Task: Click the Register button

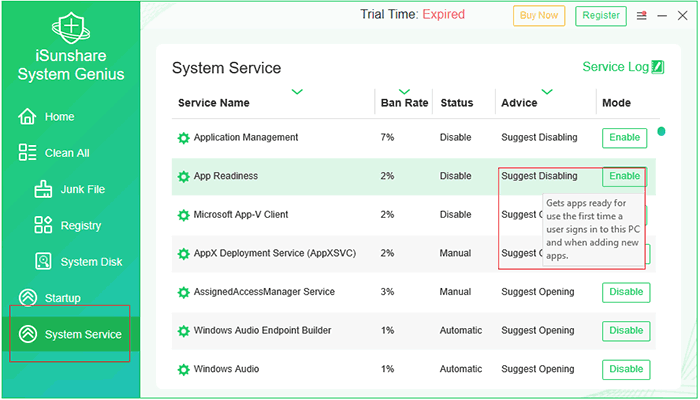Action: pos(601,16)
